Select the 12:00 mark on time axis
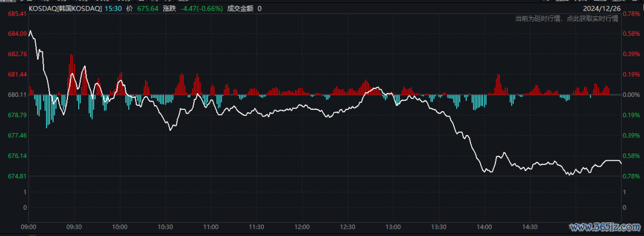 [302, 226]
